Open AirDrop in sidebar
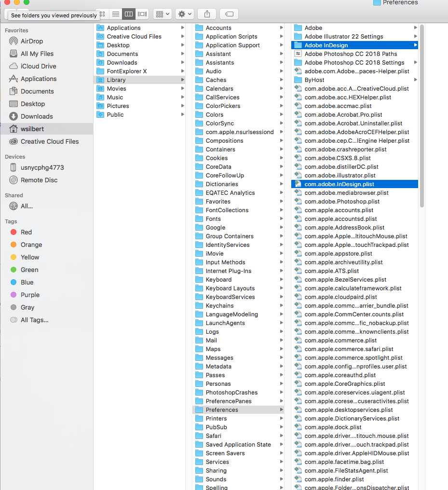The image size is (448, 490). [x=47, y=41]
